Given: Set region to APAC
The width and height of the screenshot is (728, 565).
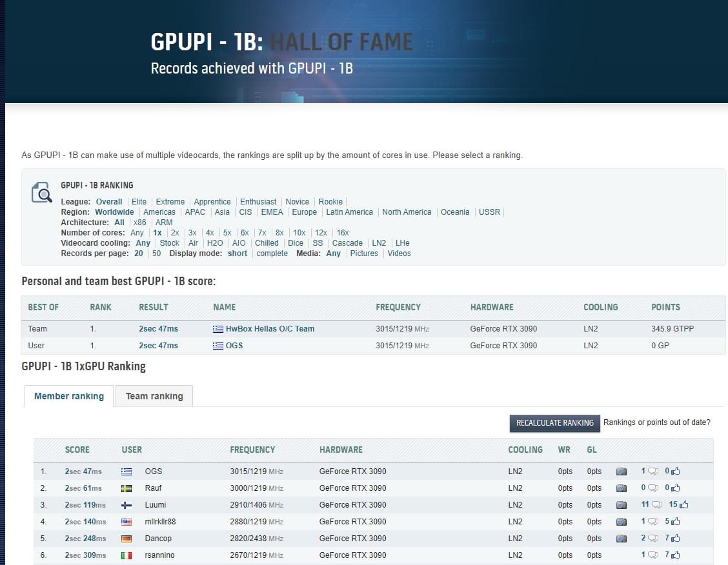Looking at the screenshot, I should click(x=195, y=212).
